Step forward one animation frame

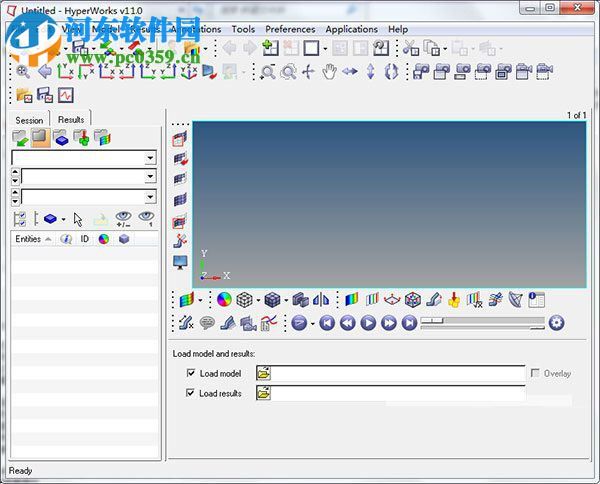pyautogui.click(x=389, y=323)
